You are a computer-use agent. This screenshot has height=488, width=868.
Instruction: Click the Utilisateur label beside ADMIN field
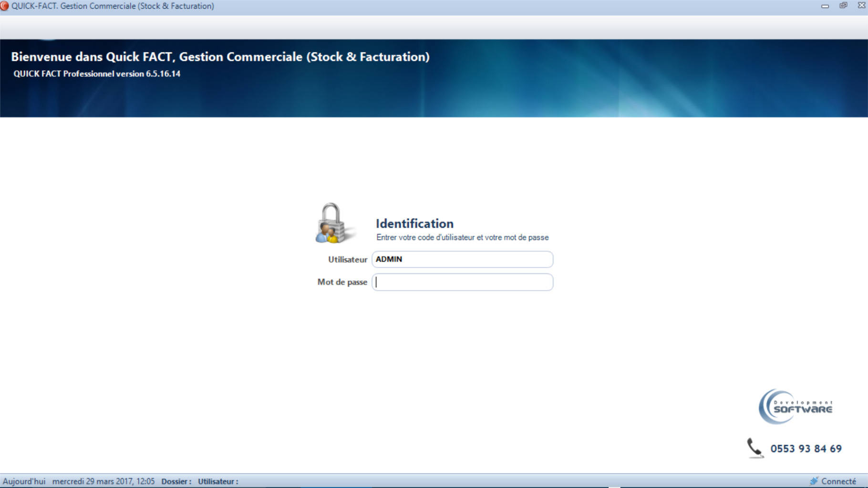[347, 260]
